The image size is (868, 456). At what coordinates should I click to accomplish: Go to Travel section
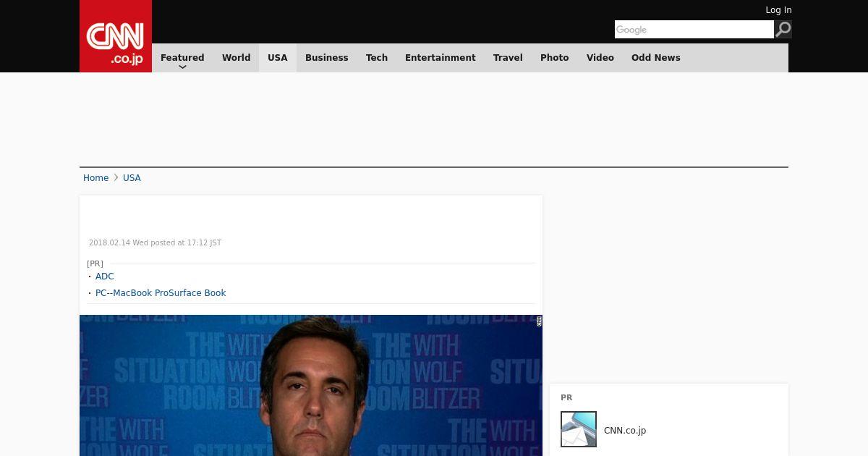(508, 58)
